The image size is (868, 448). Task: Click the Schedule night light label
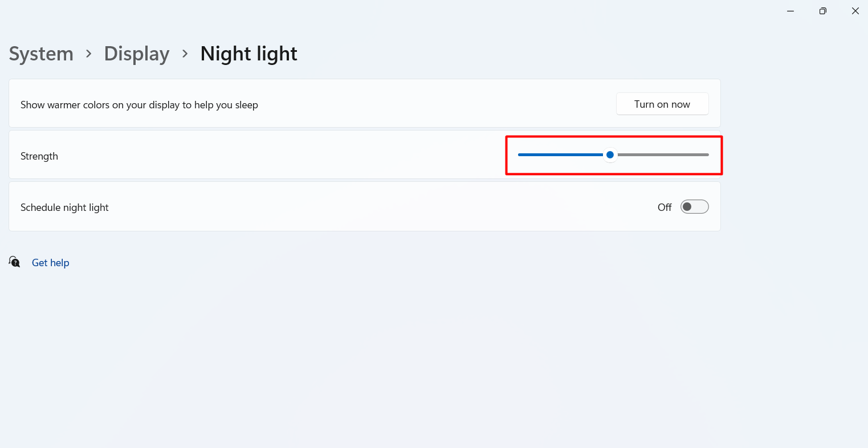[x=64, y=207]
